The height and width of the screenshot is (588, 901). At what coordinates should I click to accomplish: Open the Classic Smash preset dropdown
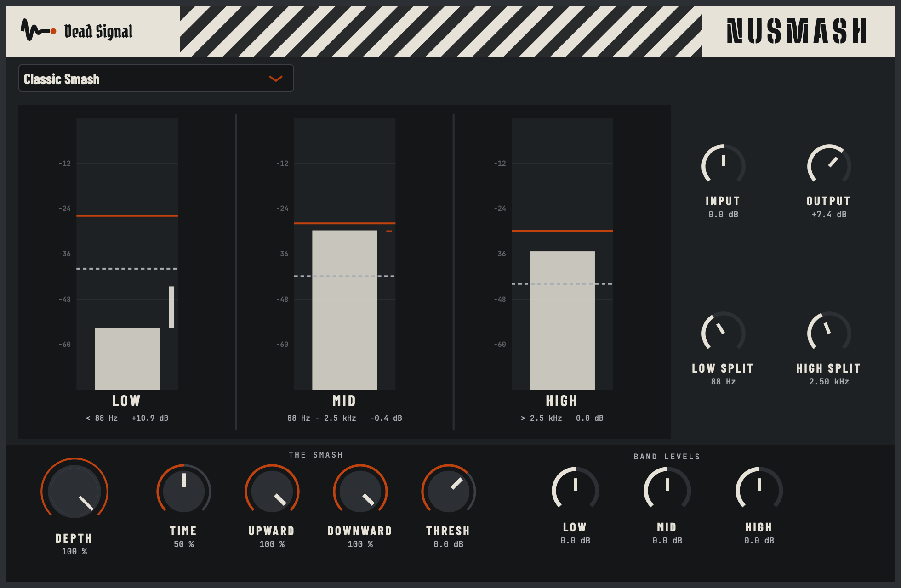[x=156, y=79]
